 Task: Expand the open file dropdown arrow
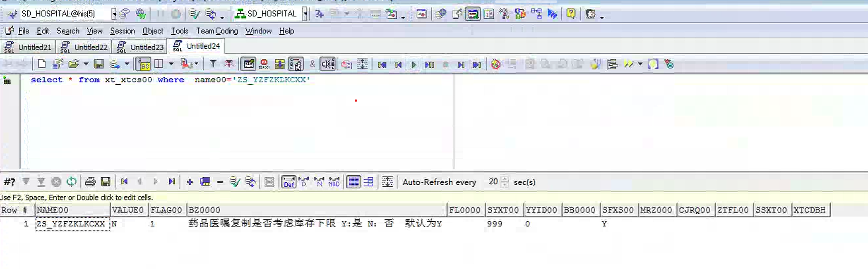tap(86, 64)
